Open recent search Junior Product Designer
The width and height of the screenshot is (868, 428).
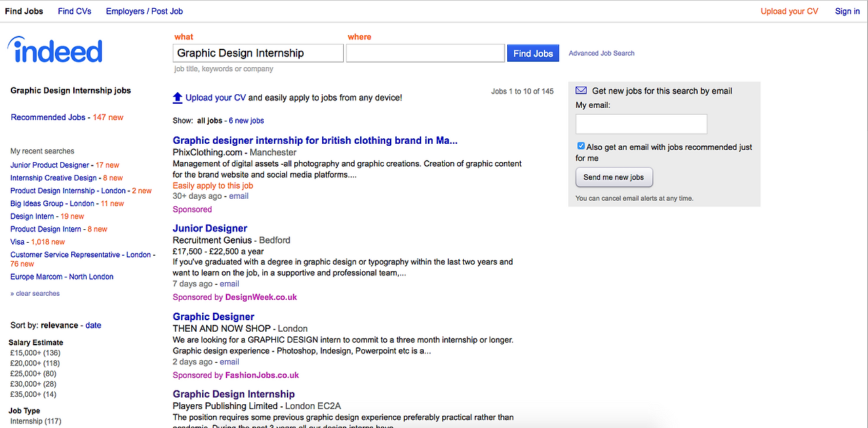point(50,165)
